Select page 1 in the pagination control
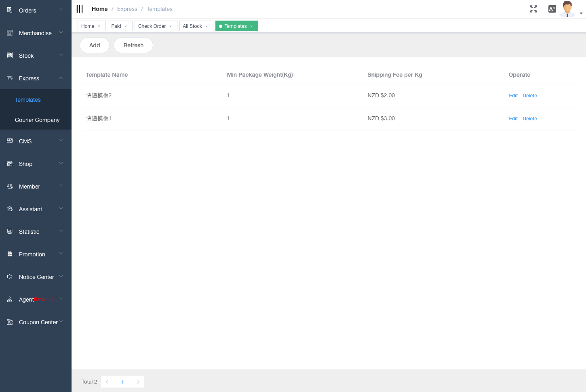Screen dimensions: 586x392 click(x=122, y=382)
